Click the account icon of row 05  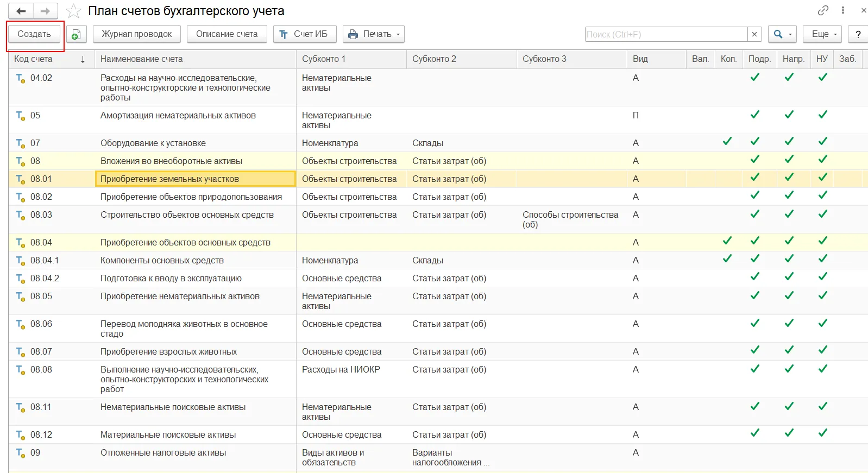tap(21, 116)
